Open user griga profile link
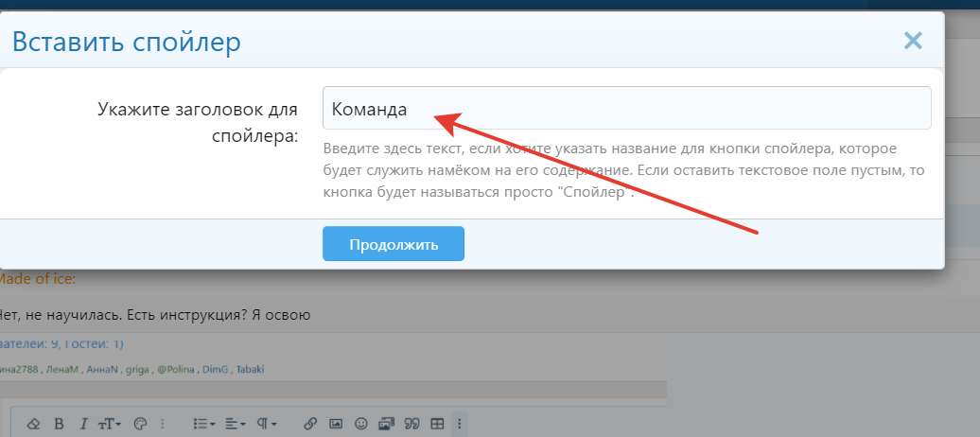 coord(137,370)
